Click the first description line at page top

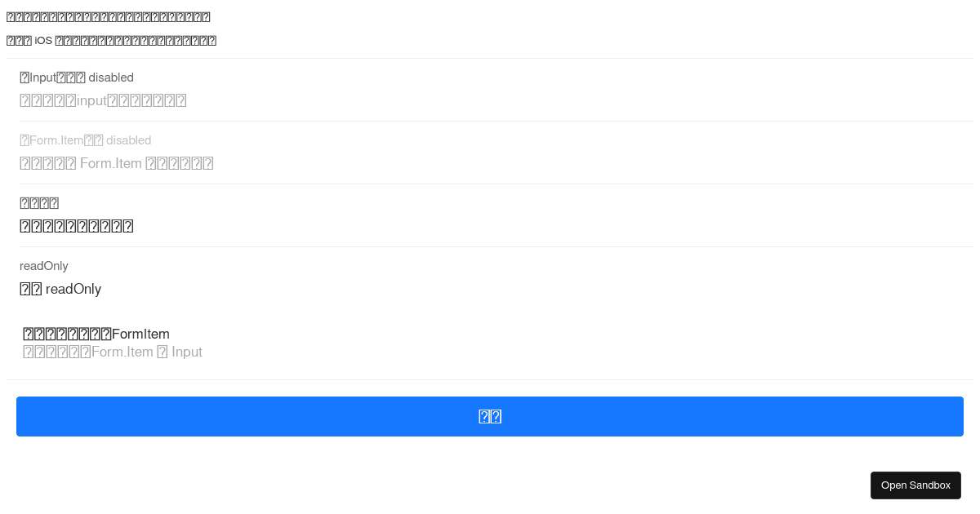tap(108, 17)
